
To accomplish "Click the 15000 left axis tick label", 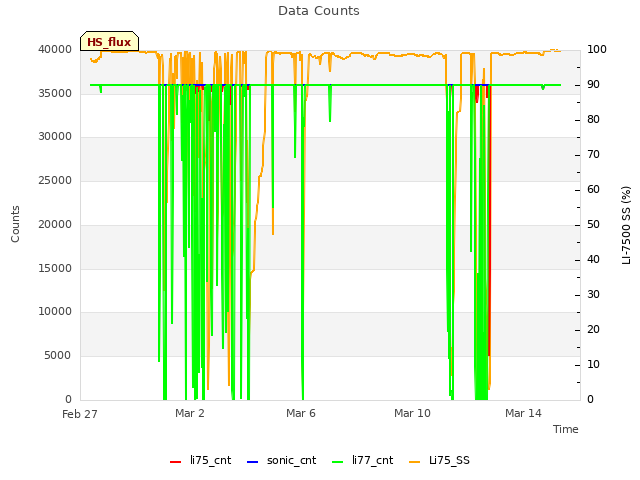I will [55, 268].
